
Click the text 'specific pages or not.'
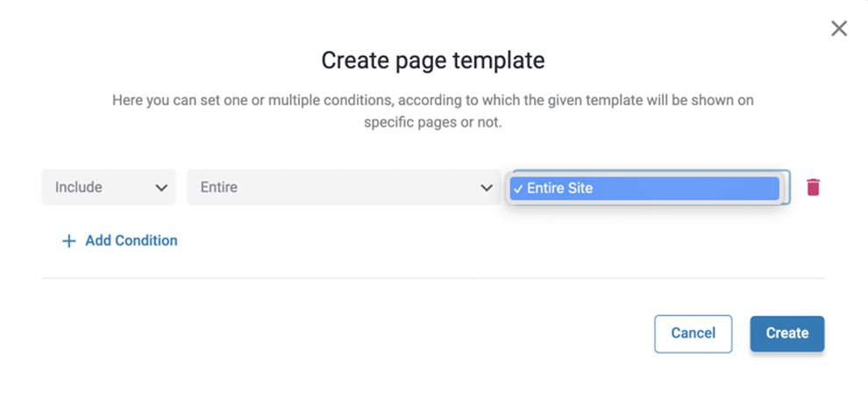433,122
